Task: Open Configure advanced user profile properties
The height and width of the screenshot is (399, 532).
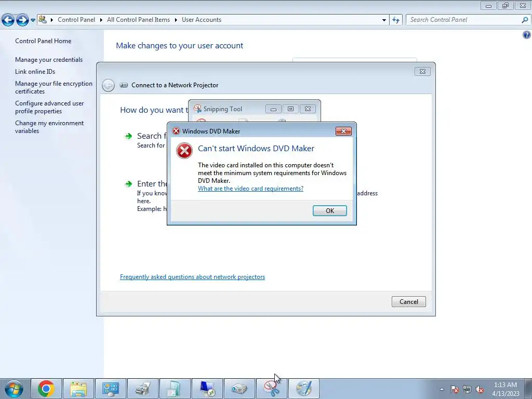Action: (x=49, y=107)
